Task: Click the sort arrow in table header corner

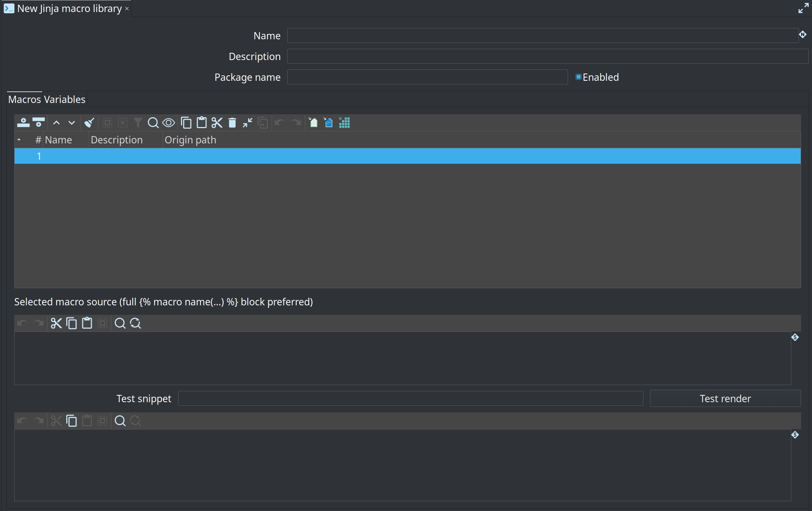Action: 19,140
